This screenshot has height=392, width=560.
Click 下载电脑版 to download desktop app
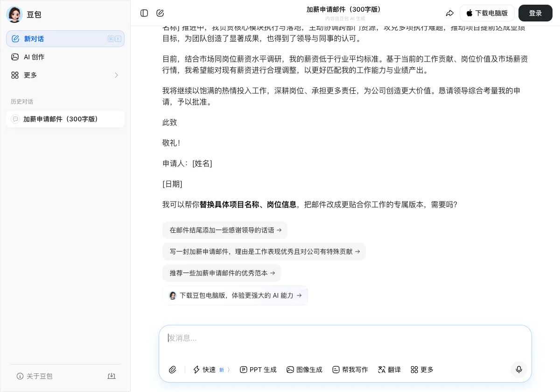coord(487,13)
